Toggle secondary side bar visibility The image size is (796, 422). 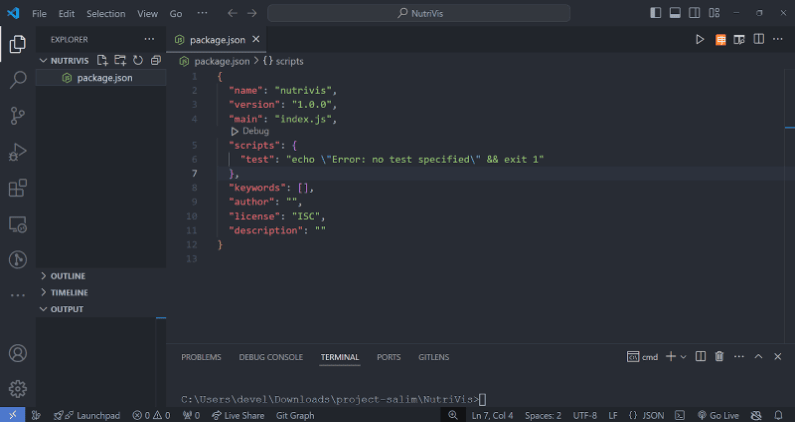point(694,13)
